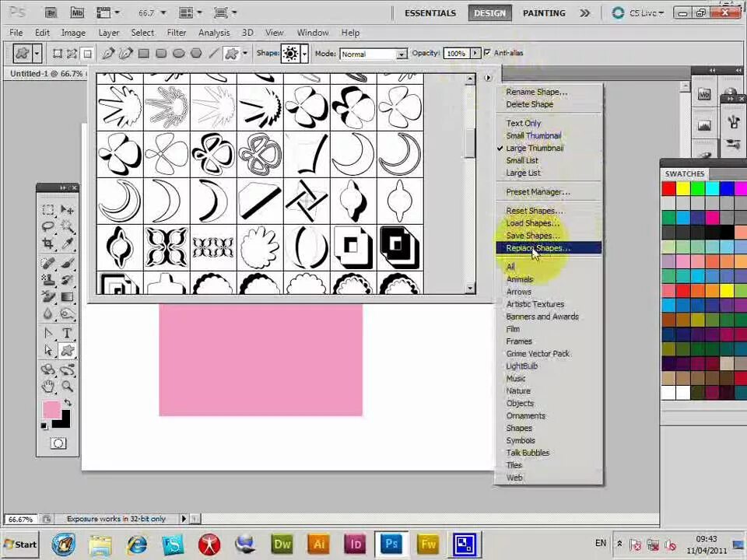Expand more workspaces with the double chevron
Image resolution: width=747 pixels, height=560 pixels.
[x=584, y=13]
